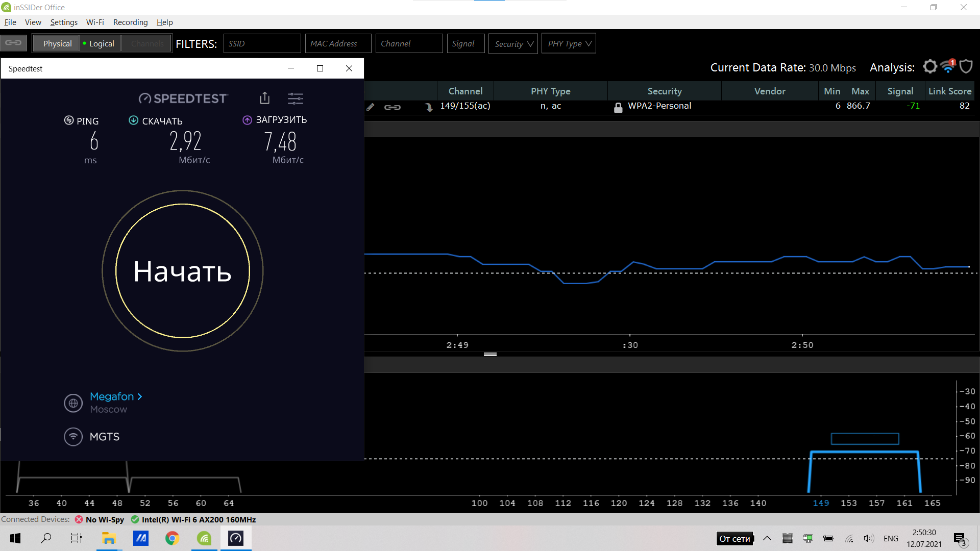Focus the MAC Address filter field
Screen dimensions: 980x551
click(338, 43)
